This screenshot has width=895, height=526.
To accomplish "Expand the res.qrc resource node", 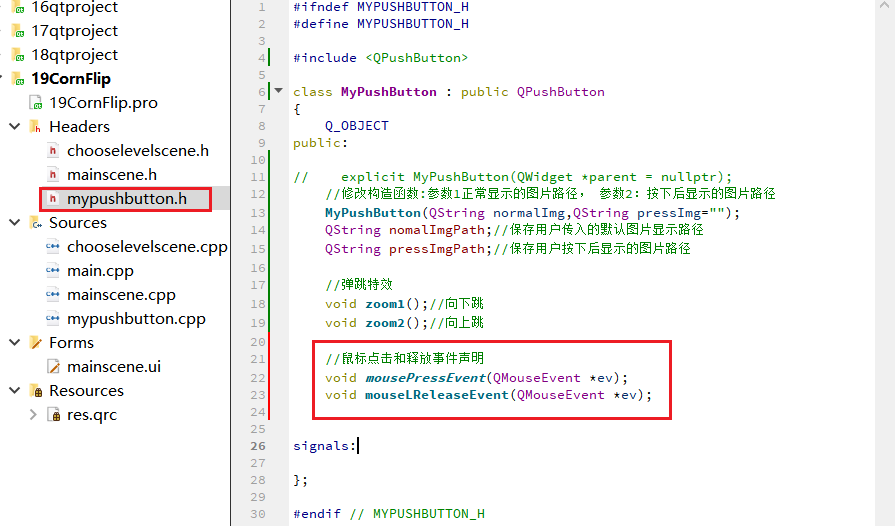I will 33,415.
